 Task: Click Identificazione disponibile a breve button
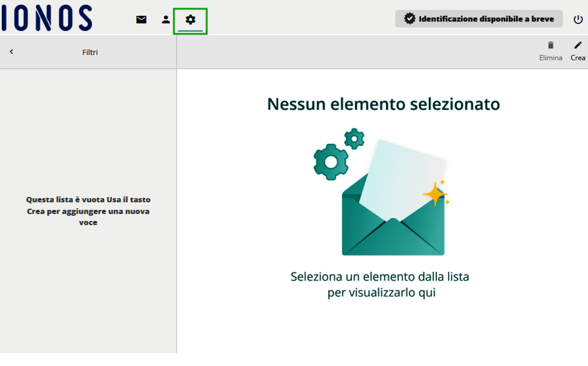tap(479, 19)
